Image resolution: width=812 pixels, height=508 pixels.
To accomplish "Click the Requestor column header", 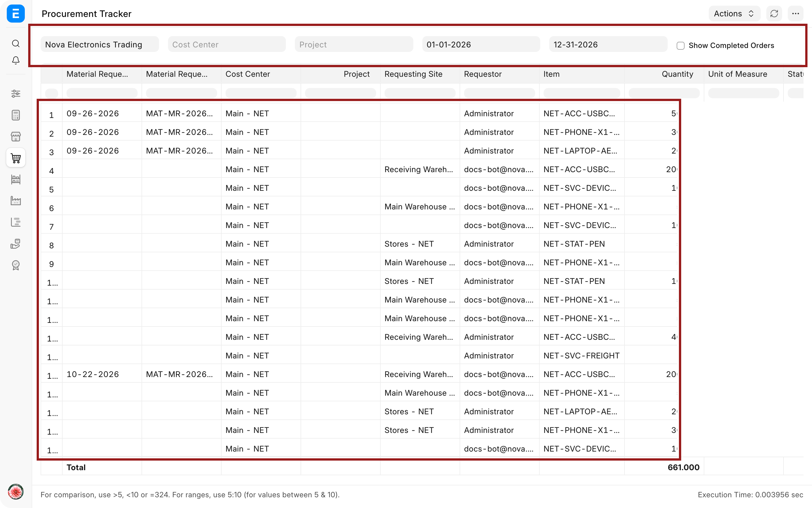I will coord(482,74).
